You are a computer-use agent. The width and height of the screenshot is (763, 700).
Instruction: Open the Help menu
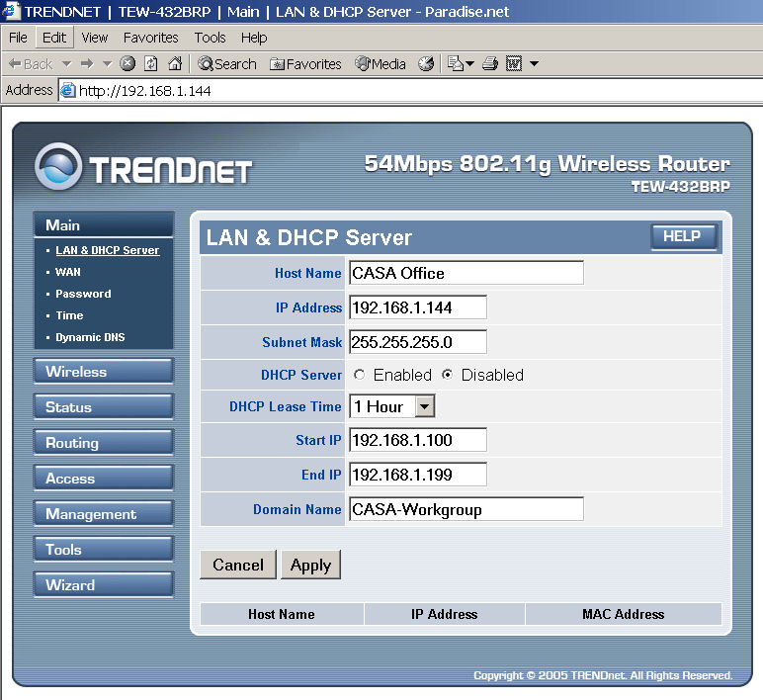pyautogui.click(x=254, y=38)
